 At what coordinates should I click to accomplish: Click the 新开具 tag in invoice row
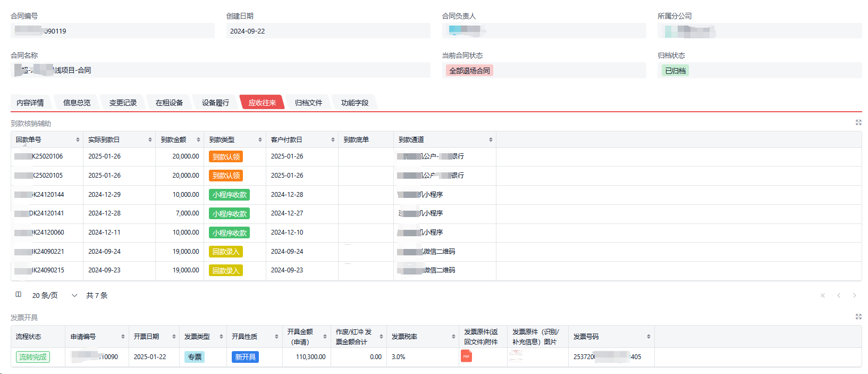tap(245, 357)
